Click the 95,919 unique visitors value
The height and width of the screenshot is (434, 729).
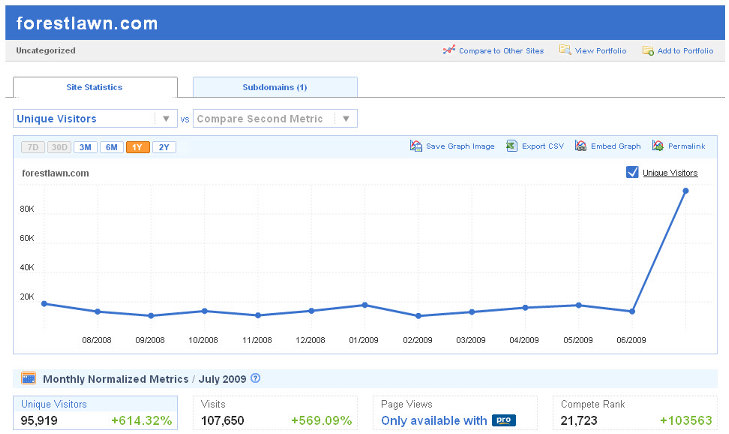pyautogui.click(x=39, y=421)
